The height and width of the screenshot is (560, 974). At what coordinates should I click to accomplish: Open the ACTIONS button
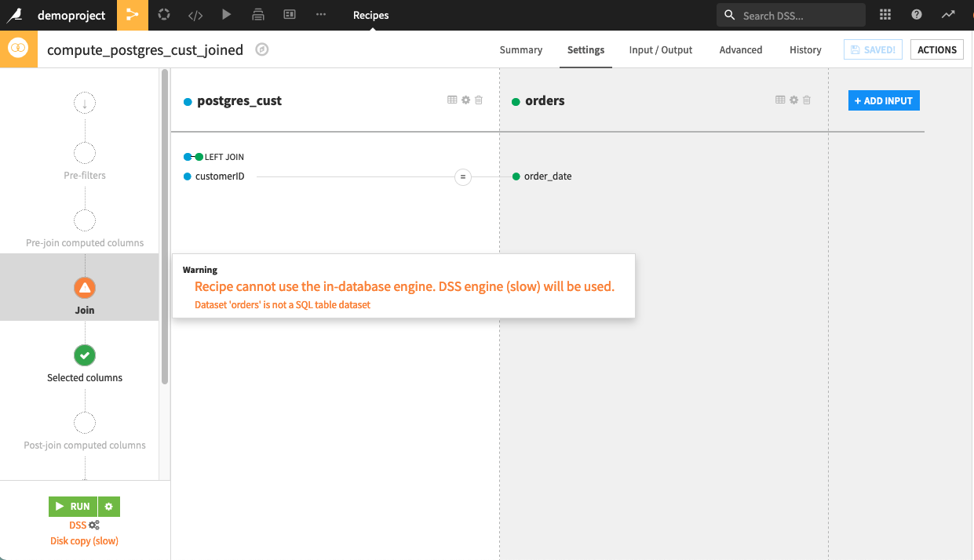coord(937,49)
